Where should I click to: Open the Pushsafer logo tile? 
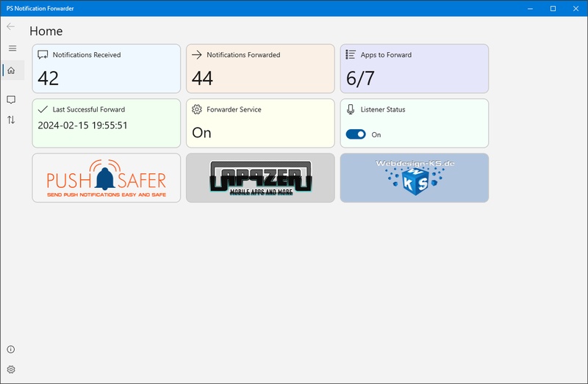tap(107, 178)
